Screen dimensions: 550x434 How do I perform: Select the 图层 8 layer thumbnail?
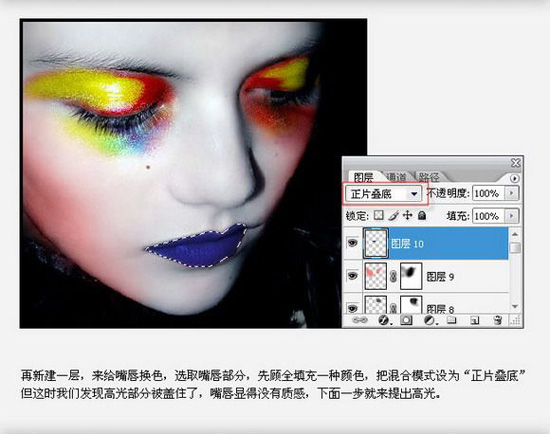376,305
